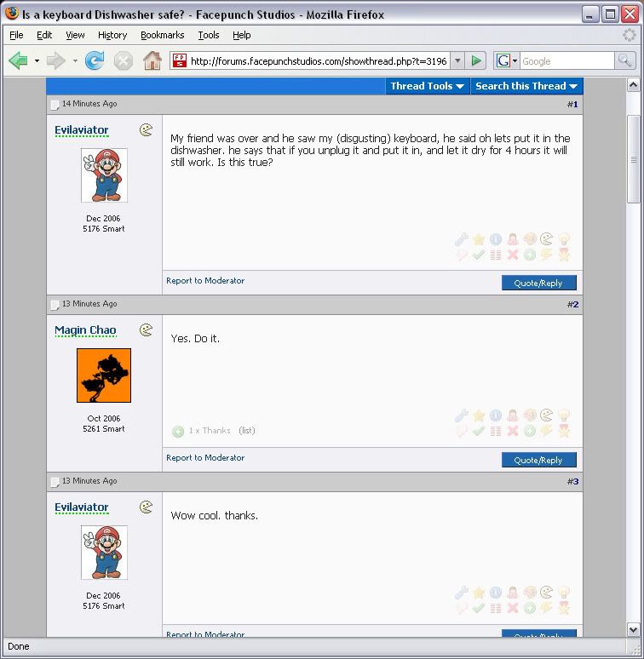Click the green Go arrow beside the address bar
The width and height of the screenshot is (644, 659).
[x=476, y=61]
